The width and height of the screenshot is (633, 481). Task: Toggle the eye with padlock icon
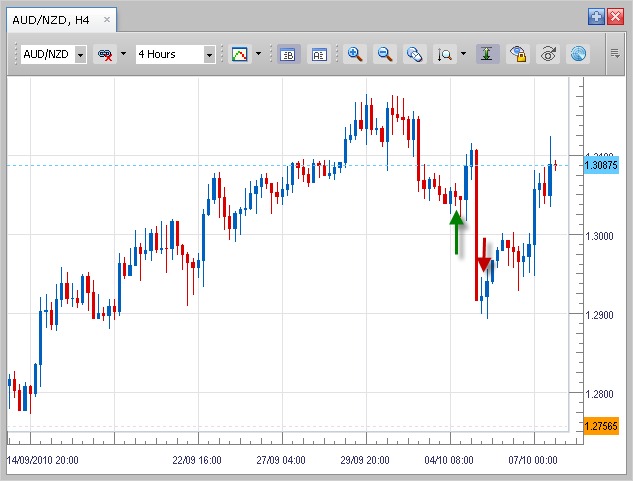pyautogui.click(x=518, y=54)
